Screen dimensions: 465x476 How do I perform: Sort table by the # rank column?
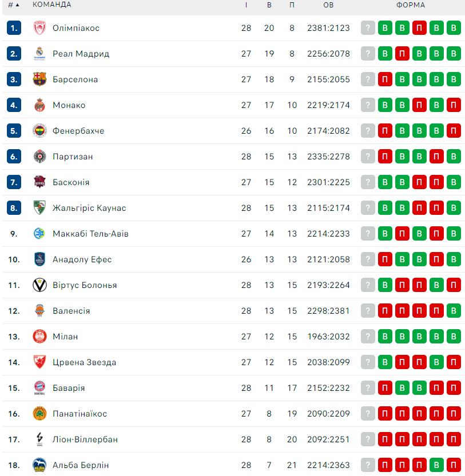click(14, 5)
